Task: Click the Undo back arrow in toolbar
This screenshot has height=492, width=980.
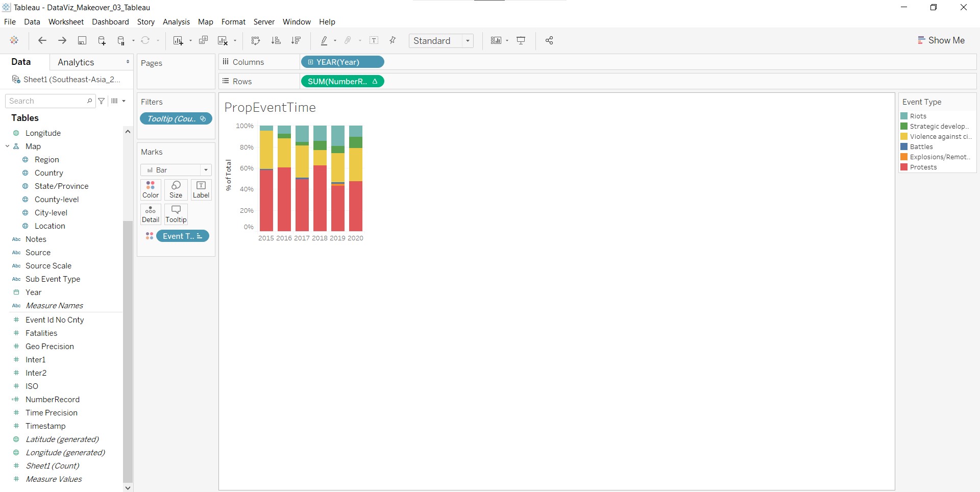Action: (x=42, y=41)
